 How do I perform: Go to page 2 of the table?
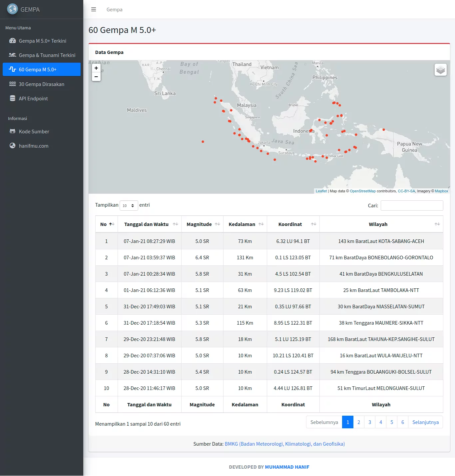point(359,422)
